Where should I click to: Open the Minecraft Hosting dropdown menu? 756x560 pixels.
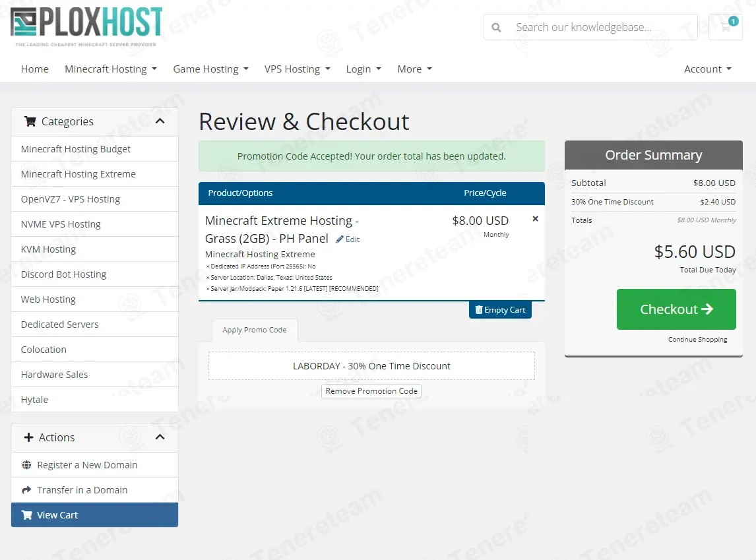click(110, 69)
